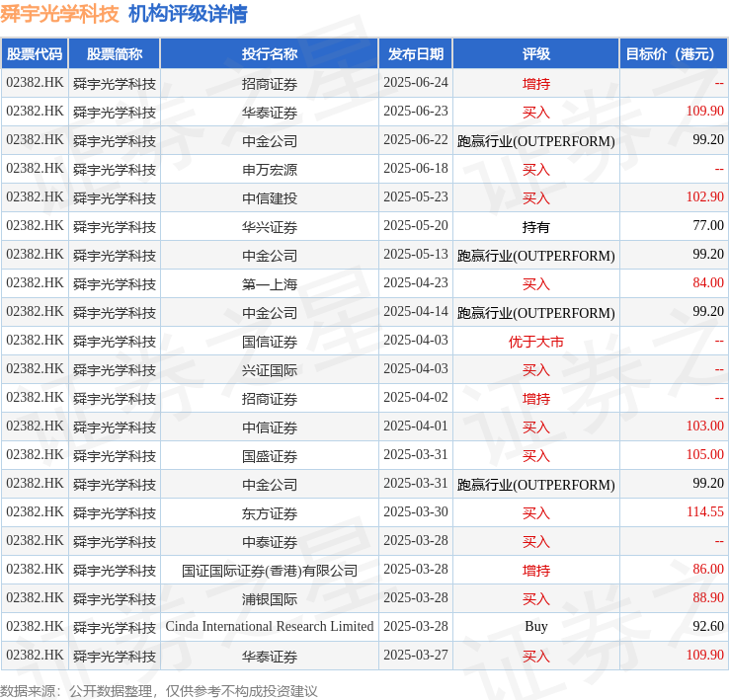Select the 数据来源 disclaimer footer text
This screenshot has width=729, height=700.
(x=158, y=692)
